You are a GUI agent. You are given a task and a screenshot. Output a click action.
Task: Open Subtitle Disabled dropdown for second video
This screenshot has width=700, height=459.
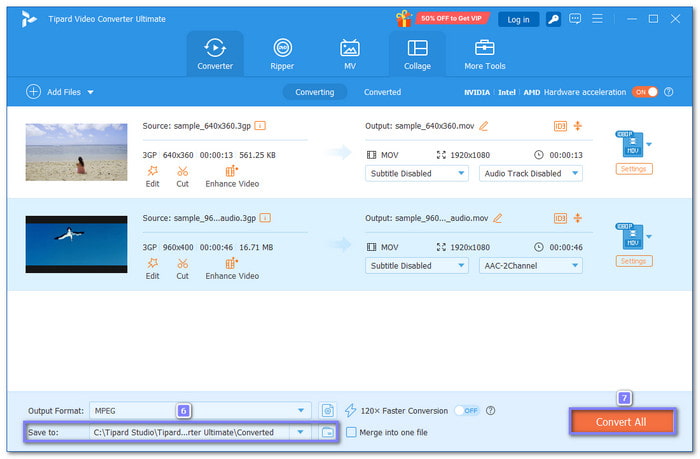417,266
